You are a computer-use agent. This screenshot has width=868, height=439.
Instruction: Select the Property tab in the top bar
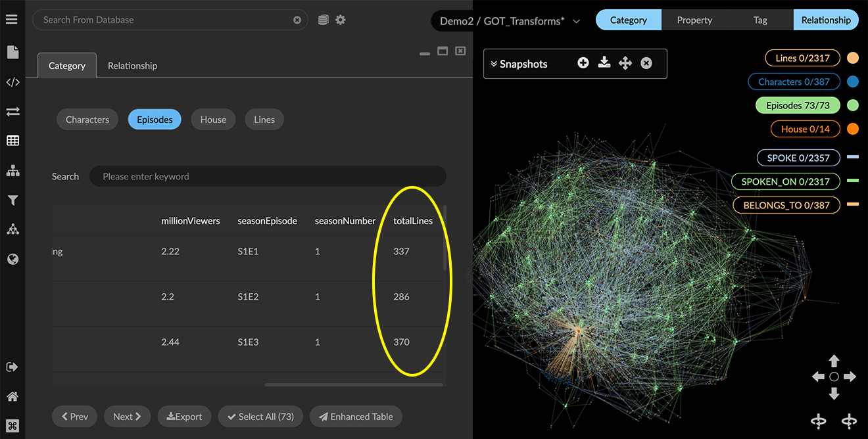(694, 20)
